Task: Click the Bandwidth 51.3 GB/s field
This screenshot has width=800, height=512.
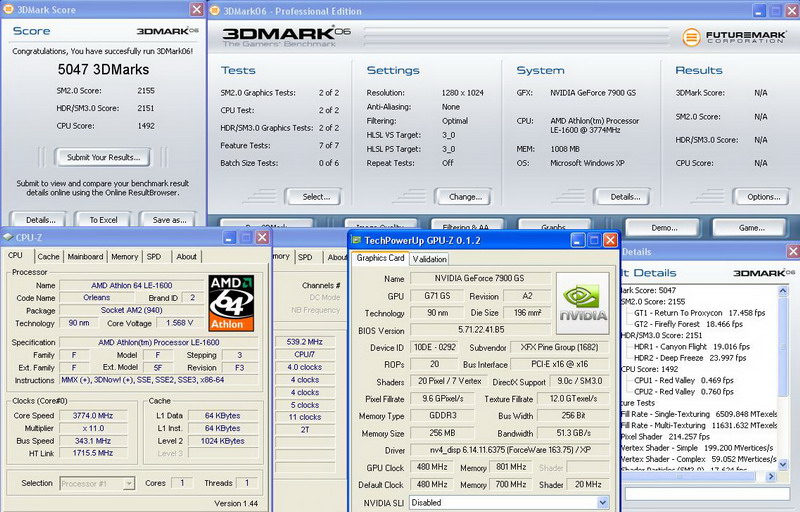Action: pyautogui.click(x=573, y=433)
